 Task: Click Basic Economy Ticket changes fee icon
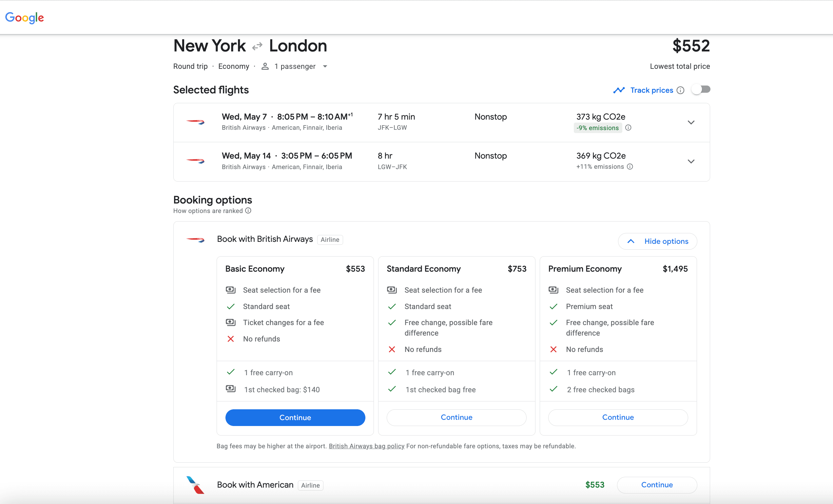click(x=231, y=322)
